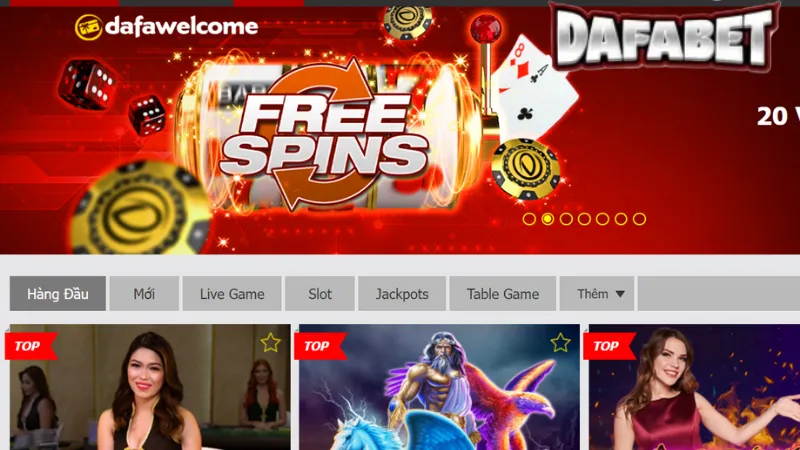Click the Free Spins orange arrows graphic

(324, 134)
